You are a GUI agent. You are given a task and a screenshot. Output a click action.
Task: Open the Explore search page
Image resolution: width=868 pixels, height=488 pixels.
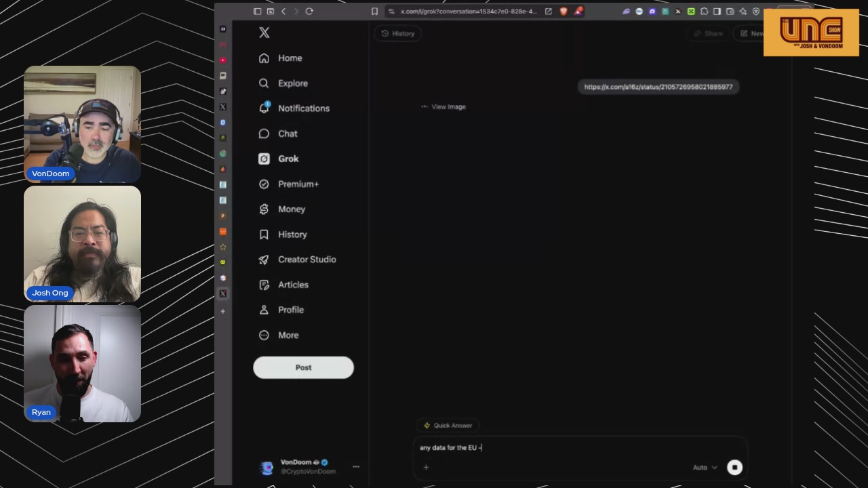[283, 83]
